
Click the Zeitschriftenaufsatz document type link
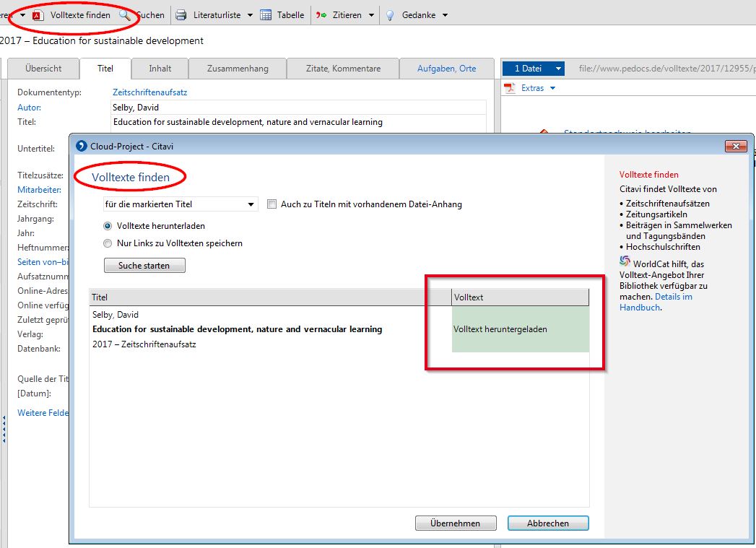150,92
